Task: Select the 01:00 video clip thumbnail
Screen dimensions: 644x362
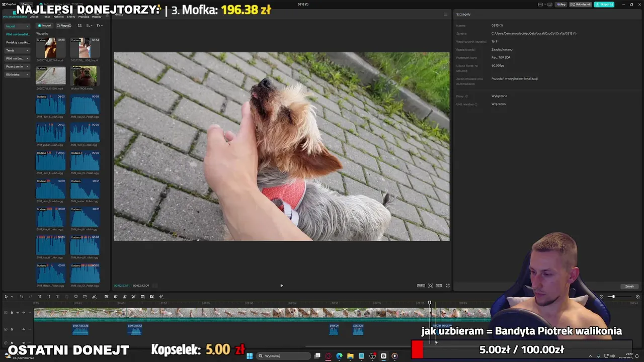Action: point(50,48)
